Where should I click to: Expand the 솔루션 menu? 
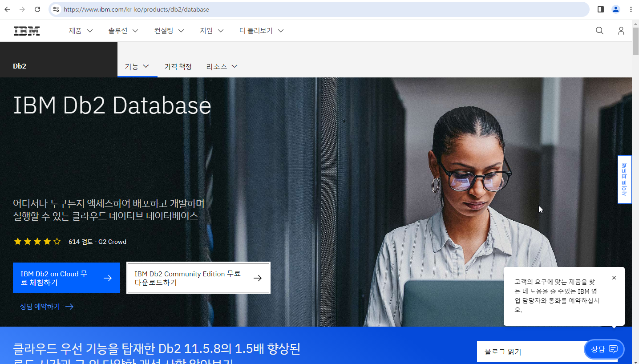tap(123, 31)
